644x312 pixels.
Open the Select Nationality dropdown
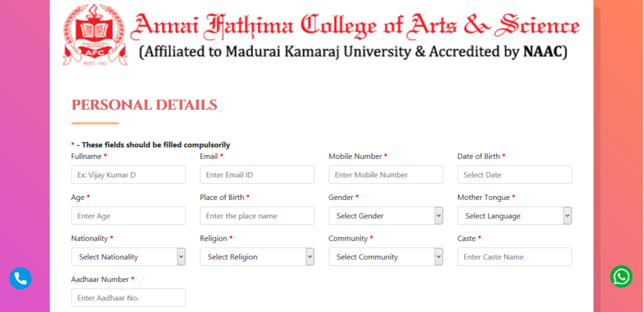pos(128,257)
